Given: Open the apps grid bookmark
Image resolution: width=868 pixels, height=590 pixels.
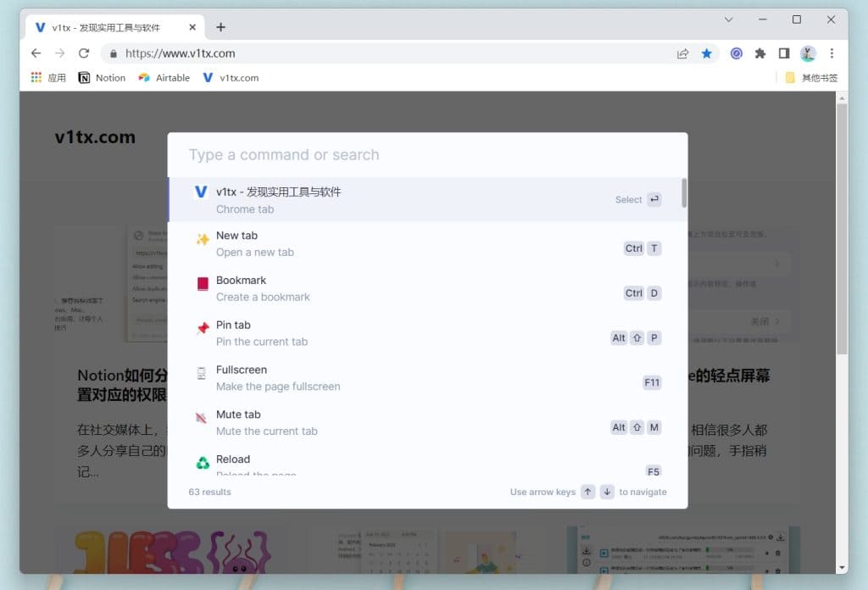Looking at the screenshot, I should pyautogui.click(x=48, y=77).
